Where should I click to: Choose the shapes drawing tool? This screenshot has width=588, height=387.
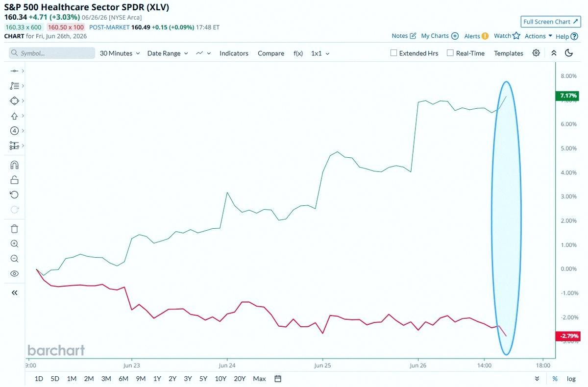tap(14, 101)
